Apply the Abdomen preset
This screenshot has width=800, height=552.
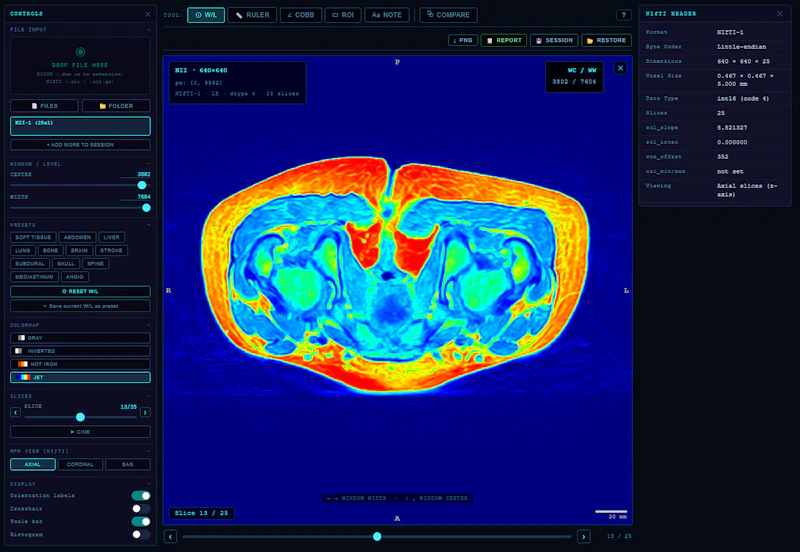pyautogui.click(x=77, y=237)
